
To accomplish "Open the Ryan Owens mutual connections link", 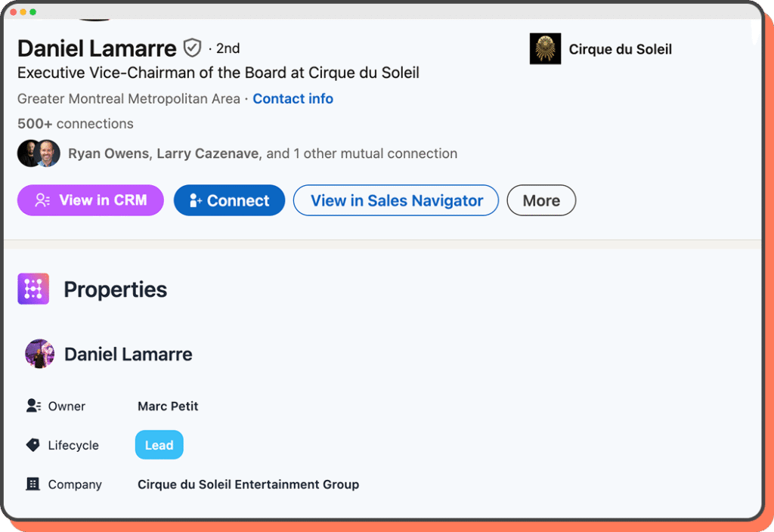I will point(110,153).
